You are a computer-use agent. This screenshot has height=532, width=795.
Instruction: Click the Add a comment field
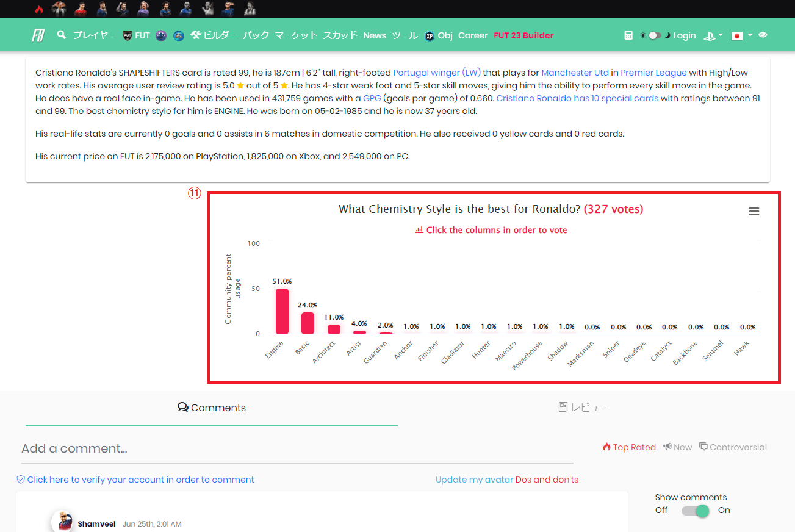pyautogui.click(x=297, y=449)
